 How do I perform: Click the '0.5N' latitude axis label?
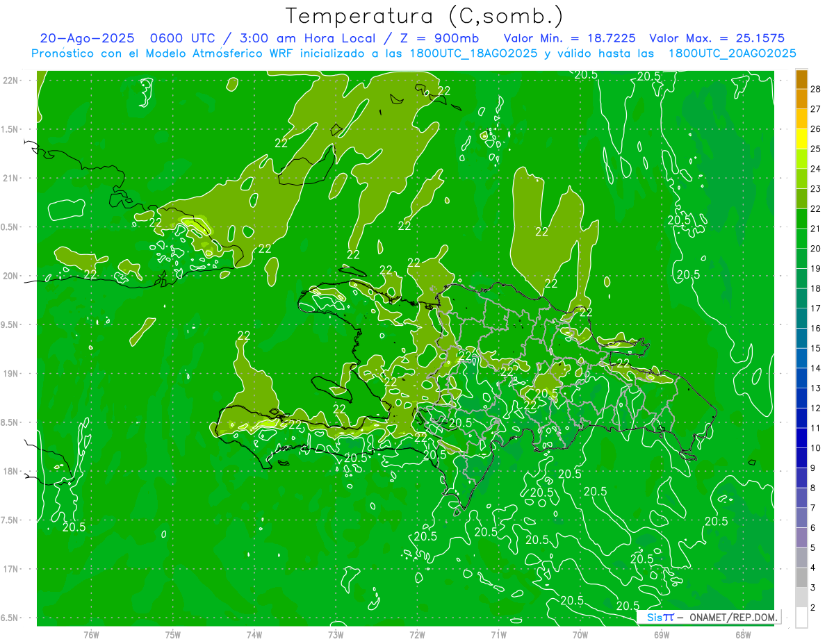coord(10,227)
